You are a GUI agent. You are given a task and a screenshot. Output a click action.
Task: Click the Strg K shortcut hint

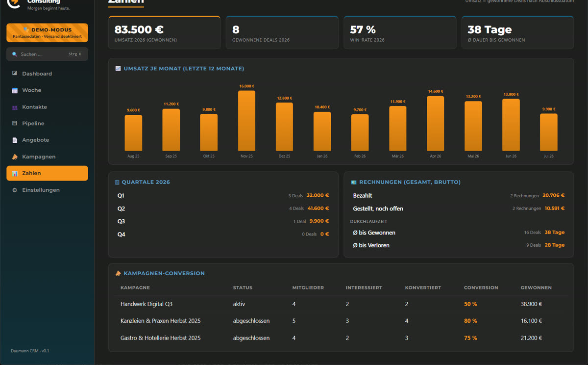click(x=75, y=54)
